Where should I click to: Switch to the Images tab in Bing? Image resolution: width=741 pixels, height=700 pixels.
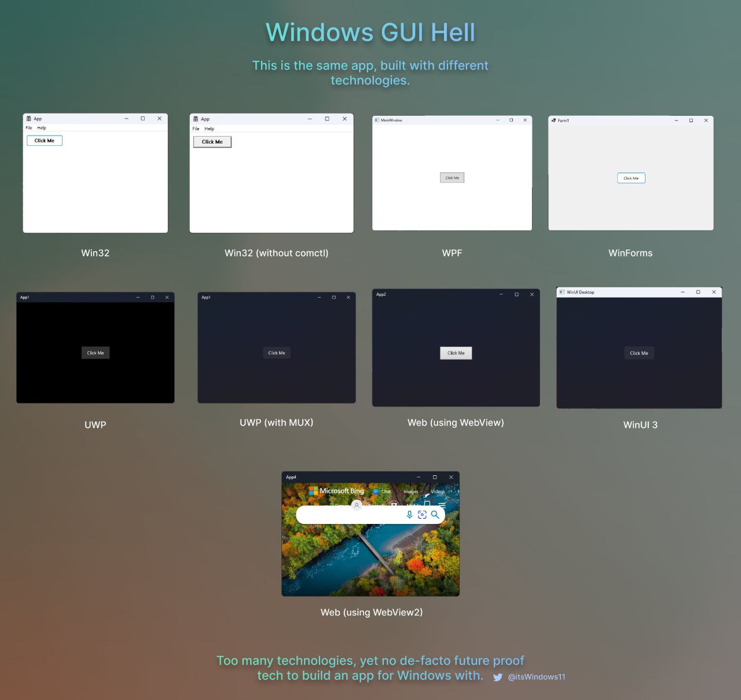coord(410,492)
